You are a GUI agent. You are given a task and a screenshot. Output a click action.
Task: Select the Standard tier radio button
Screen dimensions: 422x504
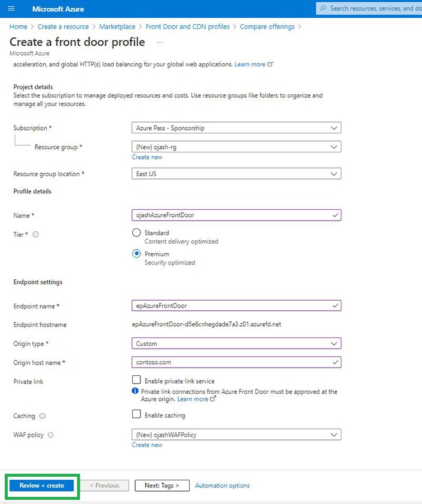click(137, 233)
